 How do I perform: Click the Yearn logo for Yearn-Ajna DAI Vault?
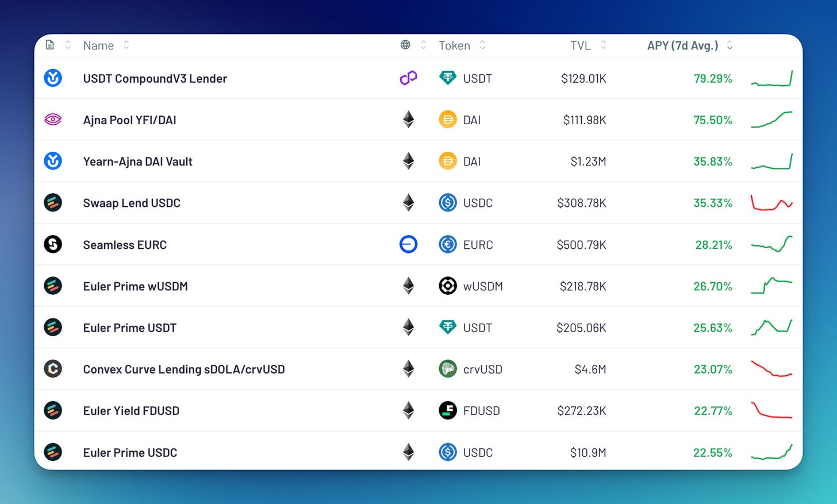click(x=53, y=161)
